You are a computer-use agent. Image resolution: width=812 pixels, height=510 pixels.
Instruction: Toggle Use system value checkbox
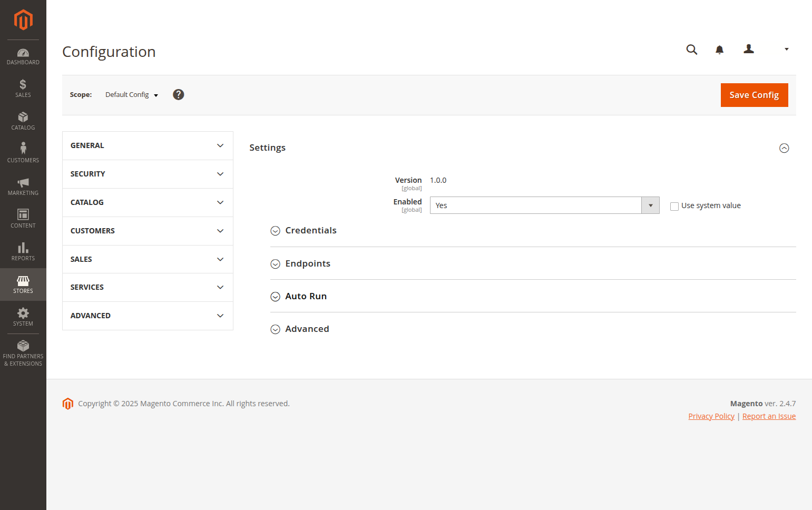[674, 206]
